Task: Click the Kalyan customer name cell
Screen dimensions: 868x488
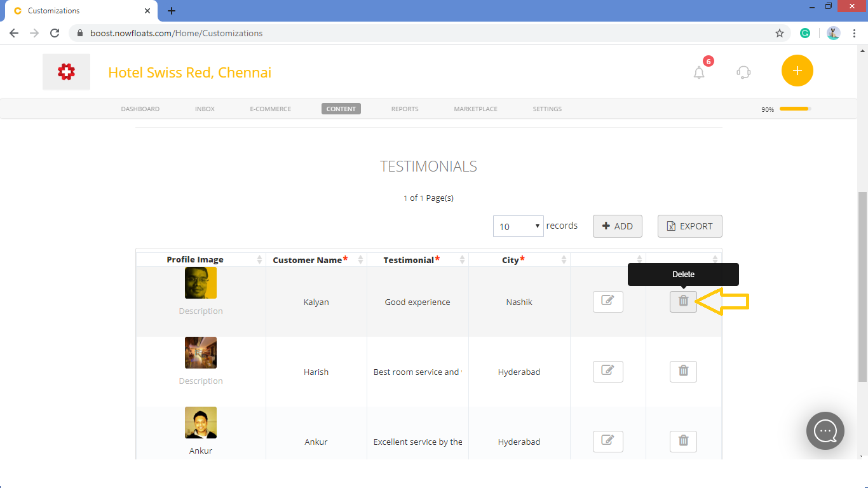Action: (x=316, y=302)
